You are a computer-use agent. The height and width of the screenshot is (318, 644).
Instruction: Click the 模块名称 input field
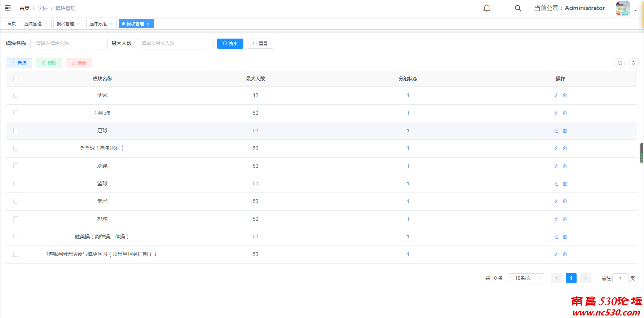(x=69, y=44)
